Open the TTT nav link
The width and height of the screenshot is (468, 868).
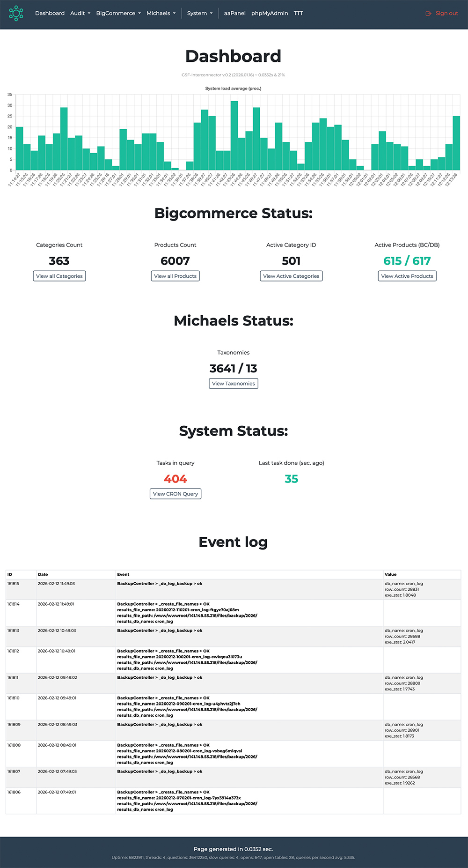tap(299, 13)
